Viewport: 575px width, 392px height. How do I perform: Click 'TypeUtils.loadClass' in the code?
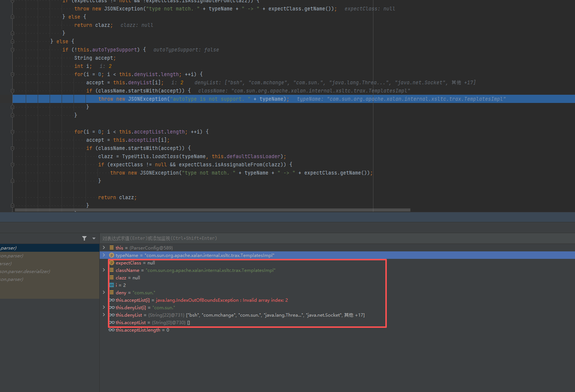click(150, 156)
